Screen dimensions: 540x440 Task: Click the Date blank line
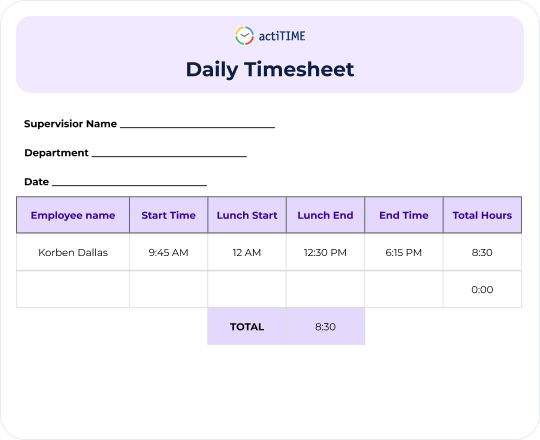coord(129,185)
